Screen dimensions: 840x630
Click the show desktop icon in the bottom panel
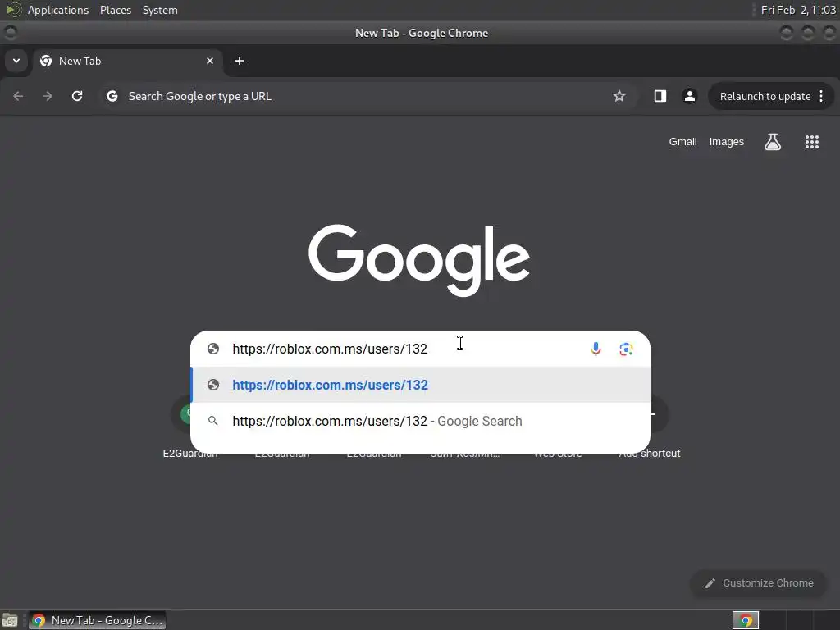(10, 620)
